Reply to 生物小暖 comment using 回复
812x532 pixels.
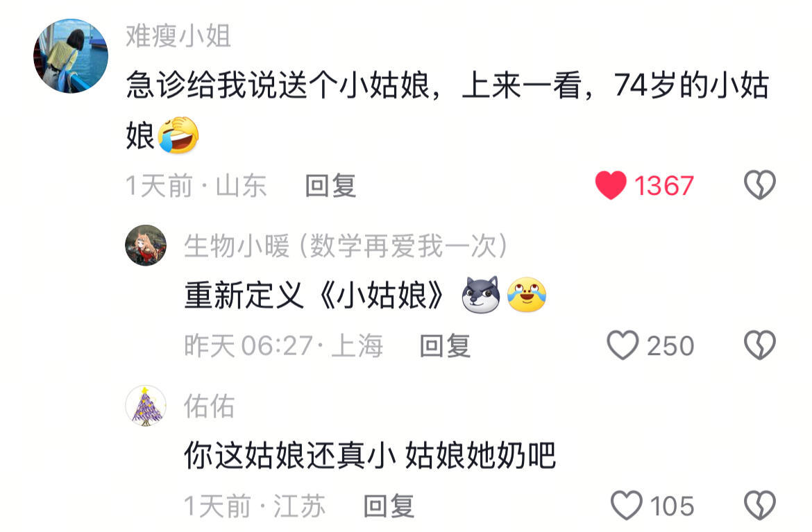445,345
